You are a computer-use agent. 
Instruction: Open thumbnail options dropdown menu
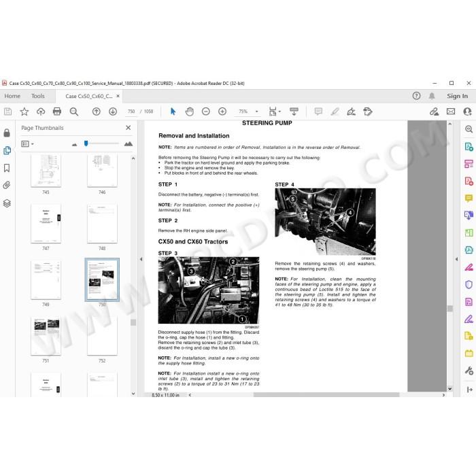[x=27, y=144]
